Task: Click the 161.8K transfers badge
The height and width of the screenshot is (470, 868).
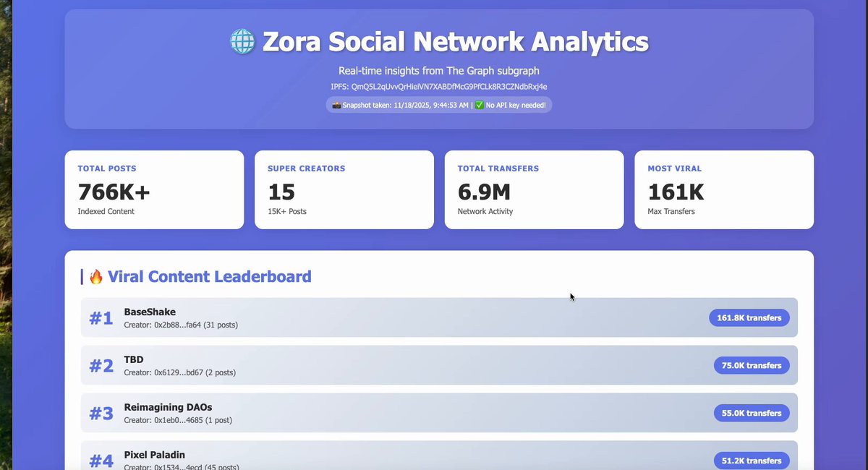Action: tap(749, 317)
